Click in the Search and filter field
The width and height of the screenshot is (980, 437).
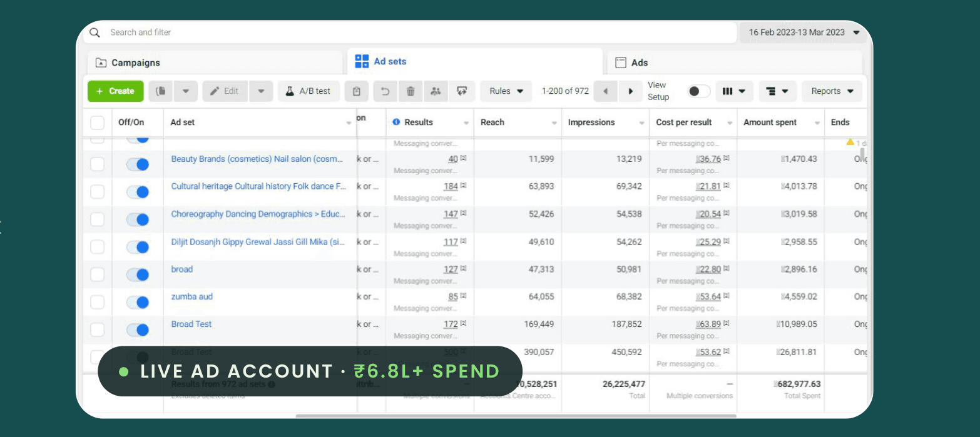410,33
